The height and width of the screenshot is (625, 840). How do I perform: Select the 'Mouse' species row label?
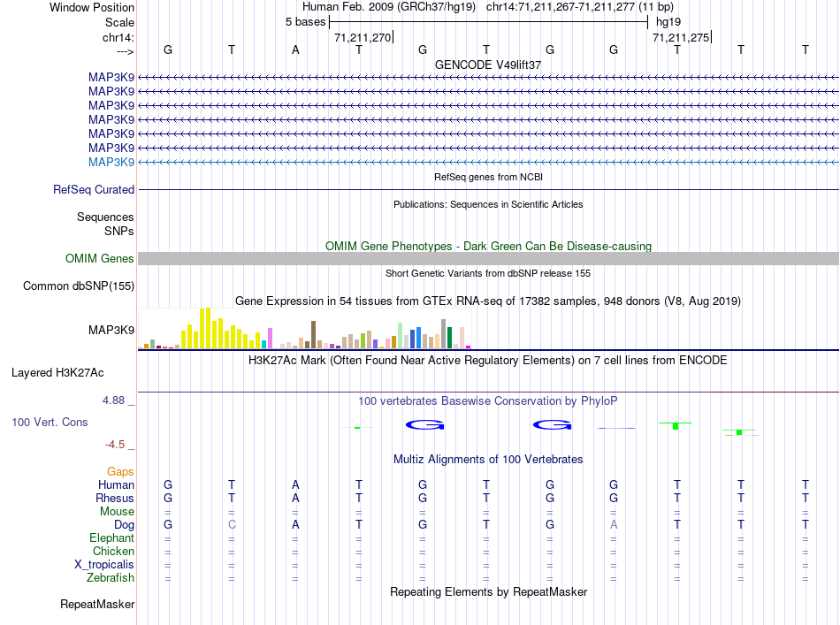click(117, 512)
